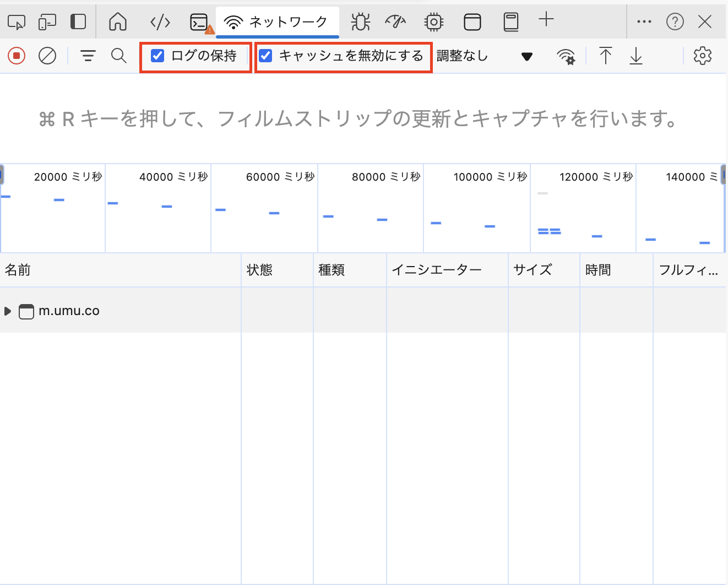Open more tools with plus button
Viewport: 728px width, 585px height.
546,20
